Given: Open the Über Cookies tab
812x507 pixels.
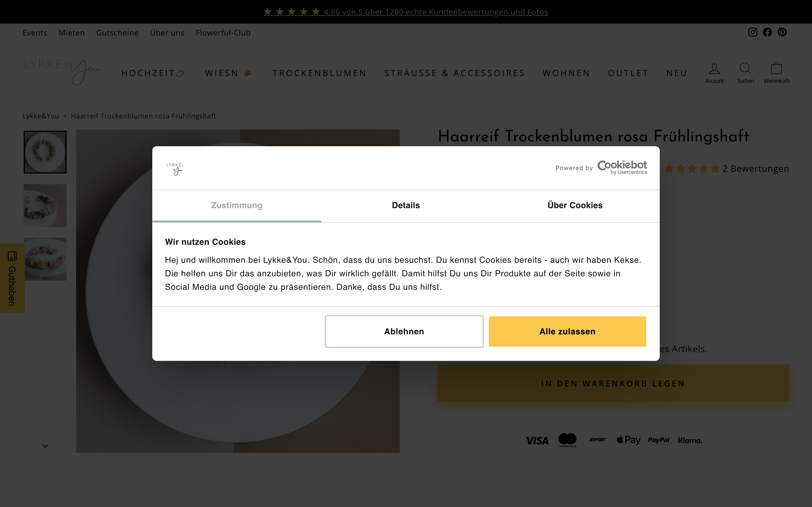Looking at the screenshot, I should tap(575, 206).
